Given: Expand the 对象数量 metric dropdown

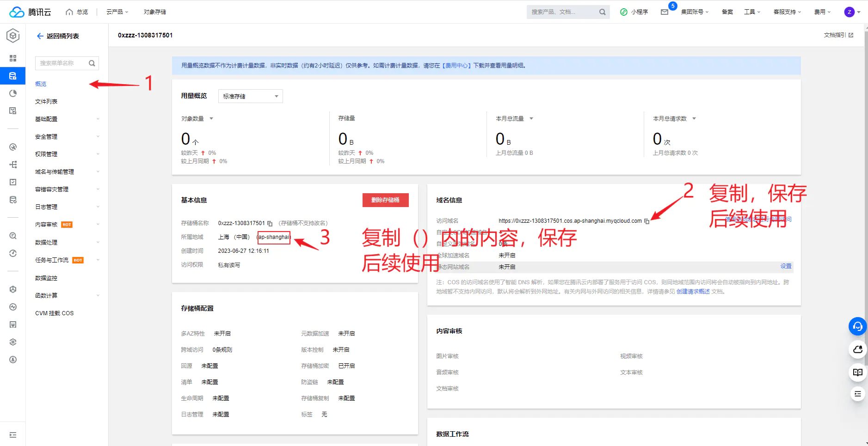Looking at the screenshot, I should (x=211, y=119).
